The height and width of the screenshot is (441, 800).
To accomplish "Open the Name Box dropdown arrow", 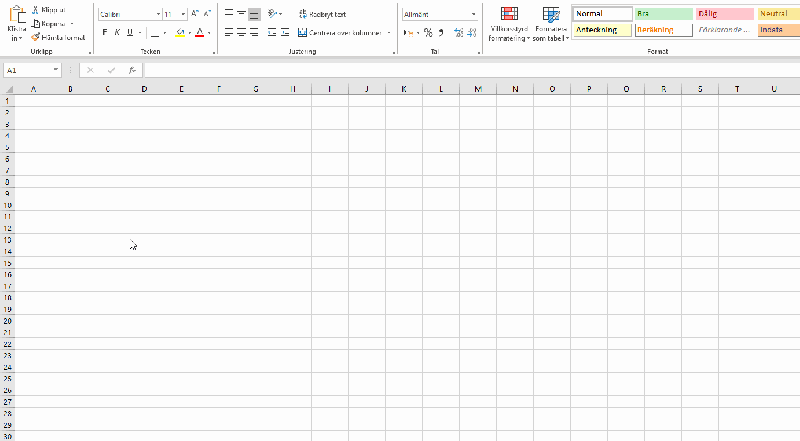I will pyautogui.click(x=56, y=70).
